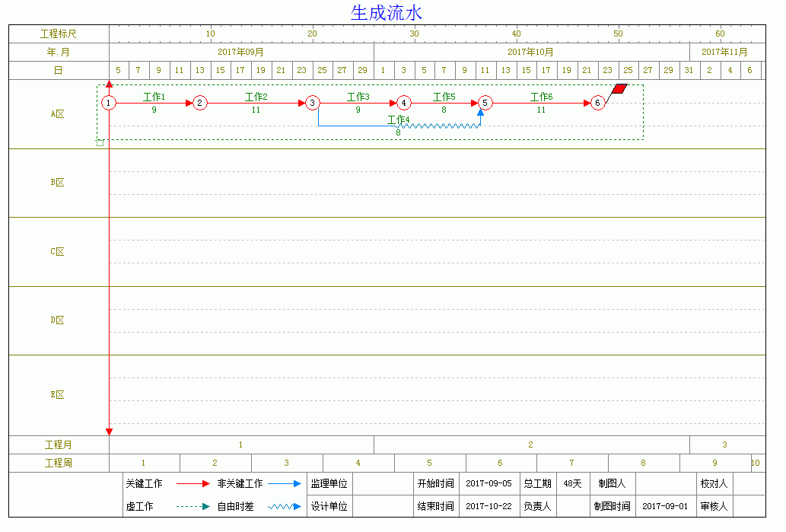
Task: Click the empty field beside 制图人
Action: point(666,484)
